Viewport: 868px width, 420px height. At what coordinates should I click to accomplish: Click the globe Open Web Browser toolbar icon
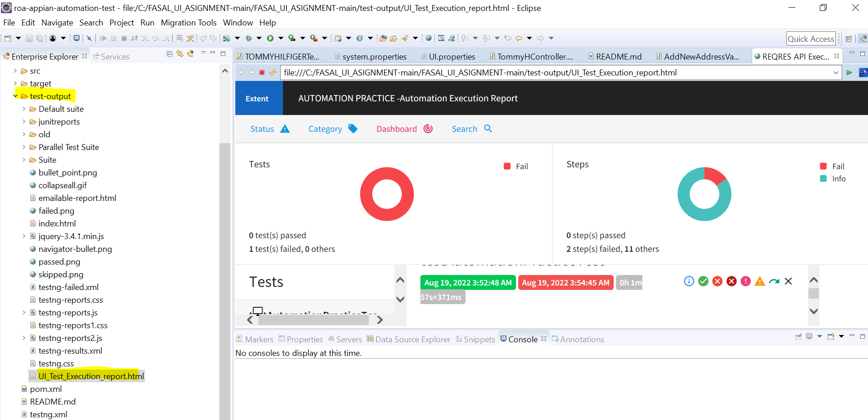(428, 38)
